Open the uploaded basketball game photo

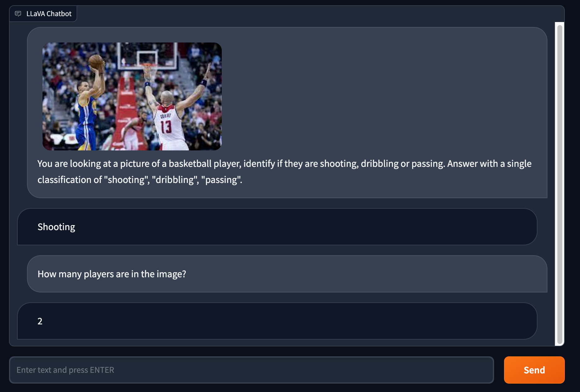(132, 96)
